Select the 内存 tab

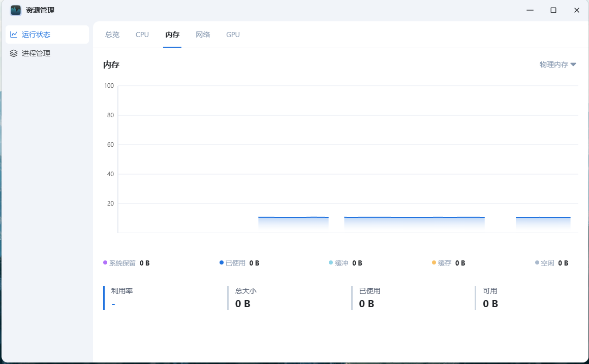point(172,35)
